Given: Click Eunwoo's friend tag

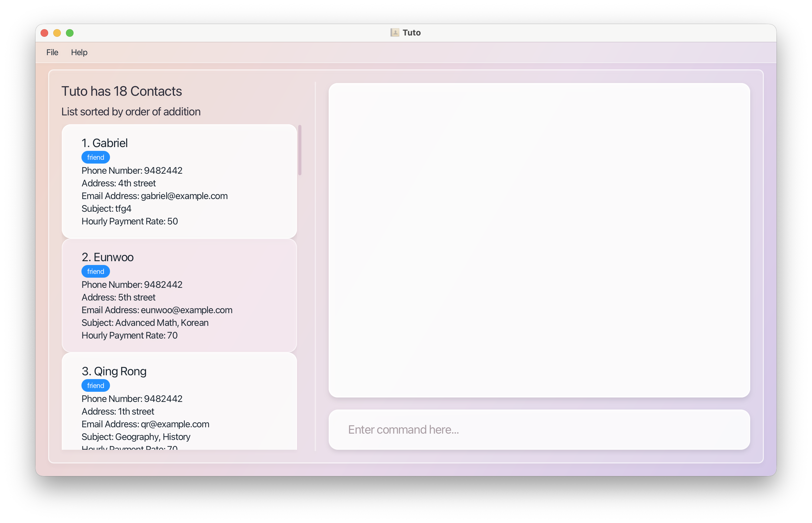Looking at the screenshot, I should coord(95,271).
